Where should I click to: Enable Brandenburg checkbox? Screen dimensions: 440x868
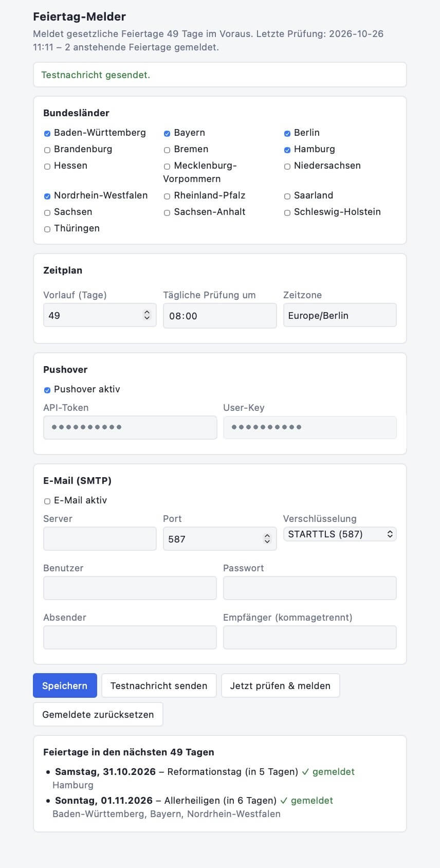coord(47,150)
